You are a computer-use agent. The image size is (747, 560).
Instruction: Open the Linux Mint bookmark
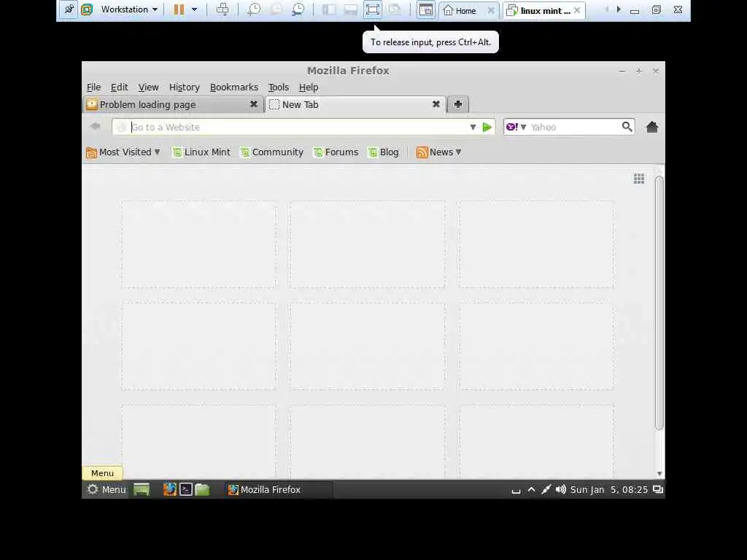(x=201, y=152)
